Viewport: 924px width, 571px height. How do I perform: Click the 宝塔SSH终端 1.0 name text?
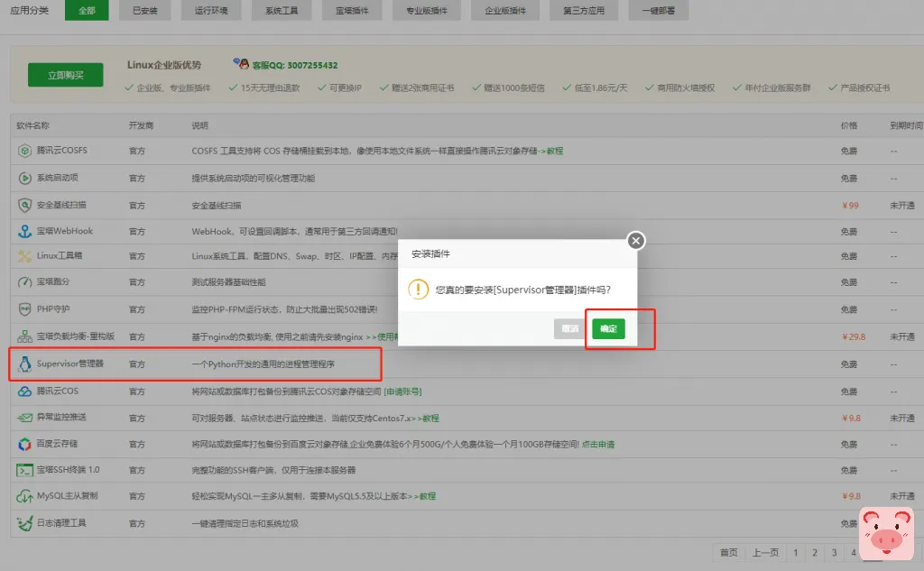68,470
